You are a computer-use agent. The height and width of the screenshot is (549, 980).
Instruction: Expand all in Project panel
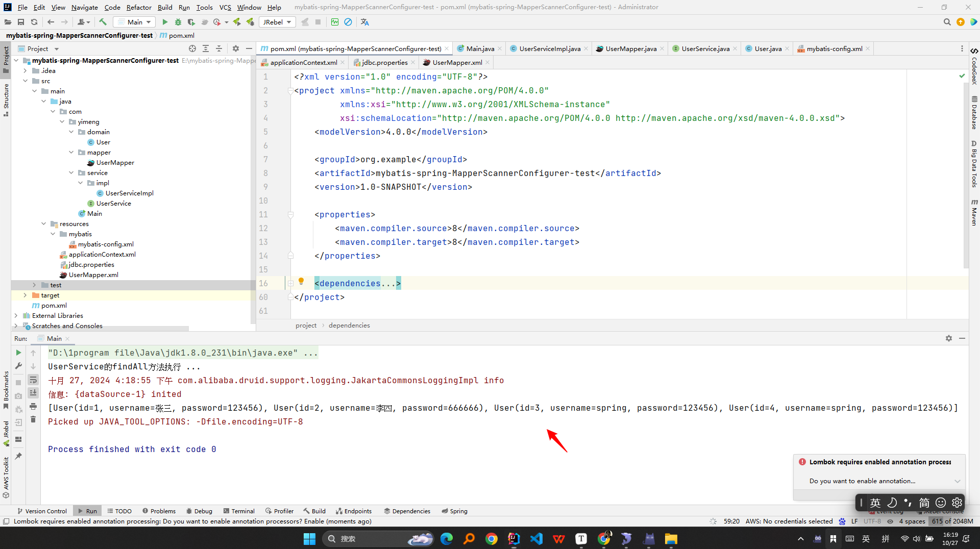(206, 48)
